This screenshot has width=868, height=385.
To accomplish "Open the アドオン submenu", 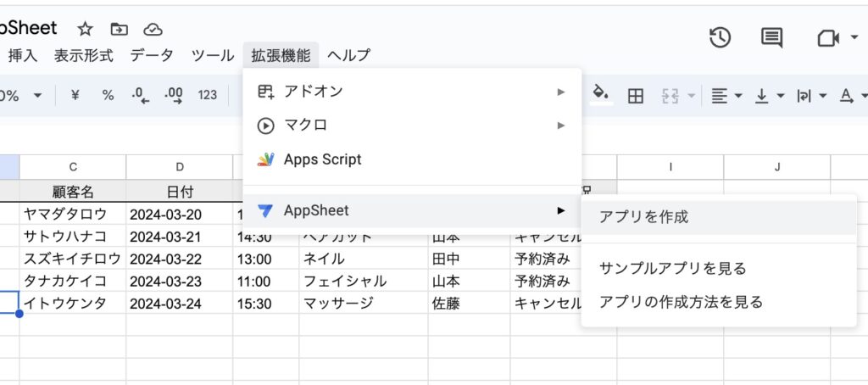I will coord(411,92).
